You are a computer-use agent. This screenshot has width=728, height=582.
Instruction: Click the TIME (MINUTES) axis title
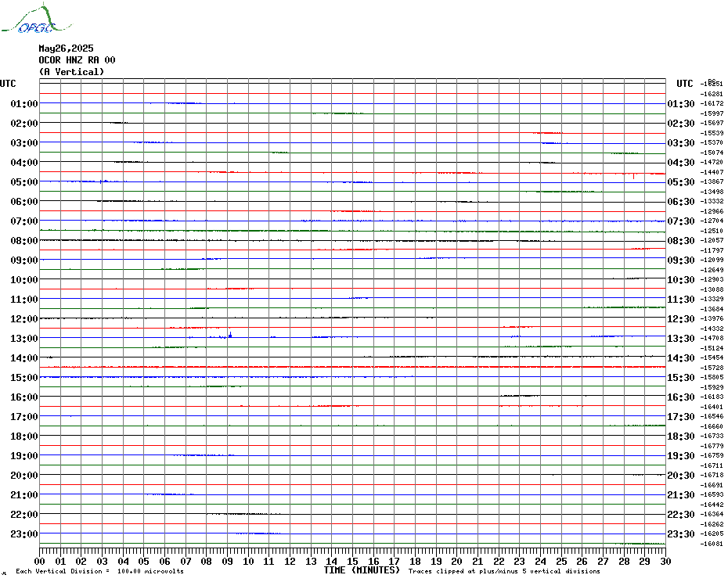(362, 570)
